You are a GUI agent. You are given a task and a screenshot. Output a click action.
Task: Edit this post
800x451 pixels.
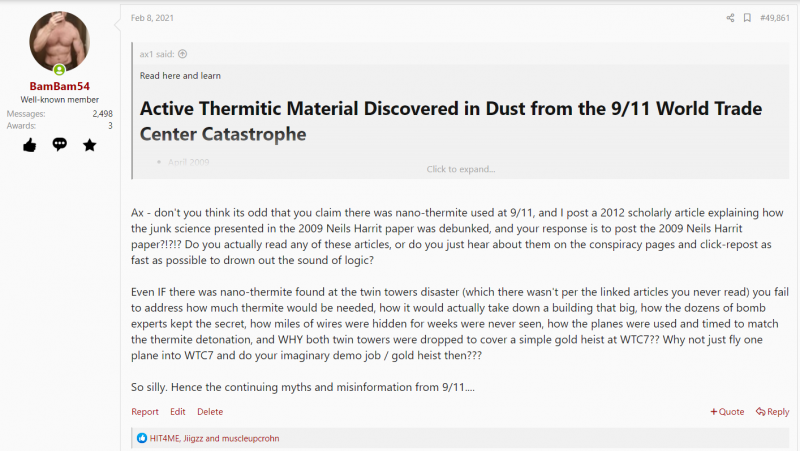point(178,412)
